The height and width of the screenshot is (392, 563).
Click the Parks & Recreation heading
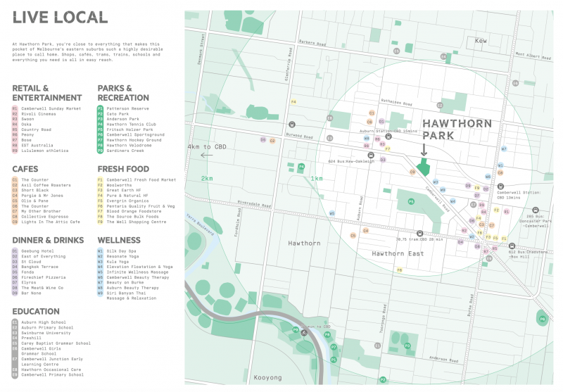click(x=123, y=93)
